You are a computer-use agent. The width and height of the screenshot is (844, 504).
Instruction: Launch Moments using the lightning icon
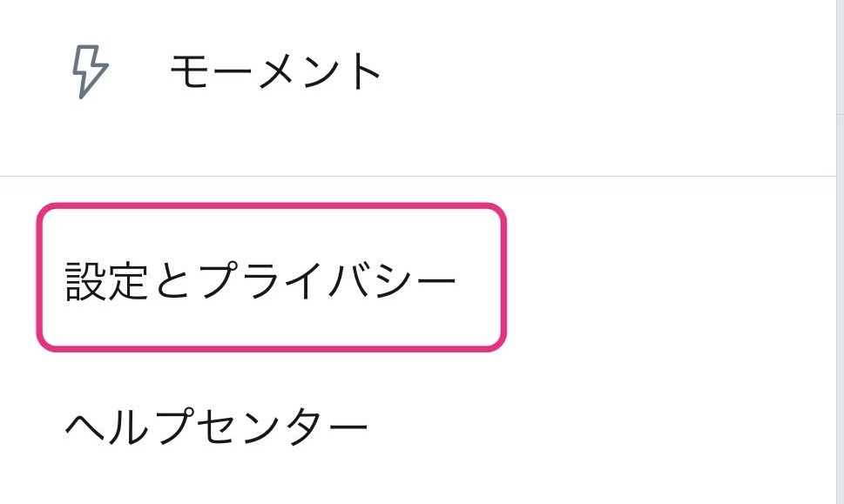(x=89, y=71)
